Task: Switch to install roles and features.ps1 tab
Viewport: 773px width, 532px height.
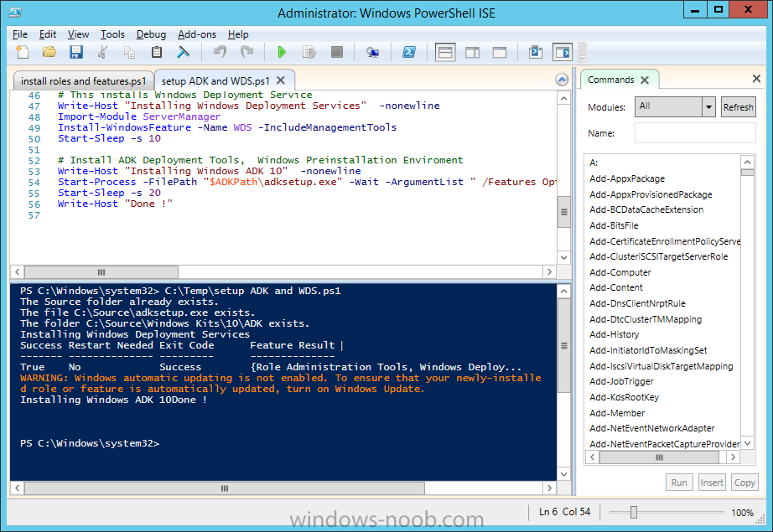Action: (x=83, y=80)
